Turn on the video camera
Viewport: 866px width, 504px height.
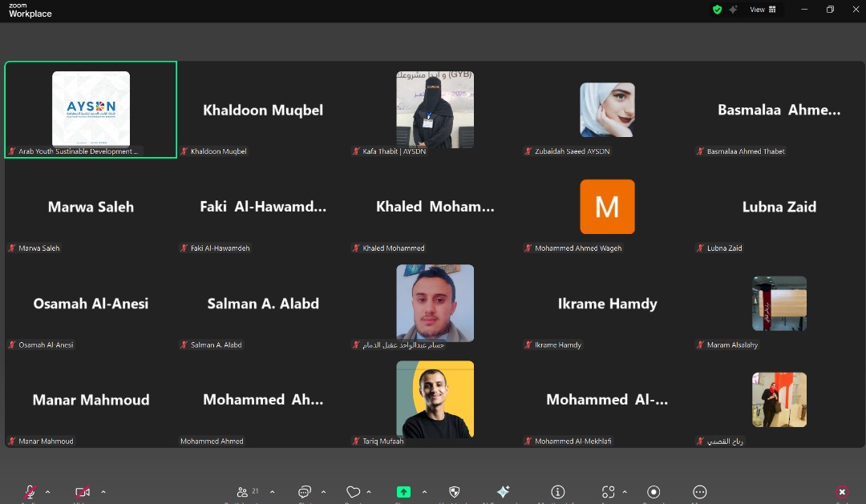click(82, 492)
